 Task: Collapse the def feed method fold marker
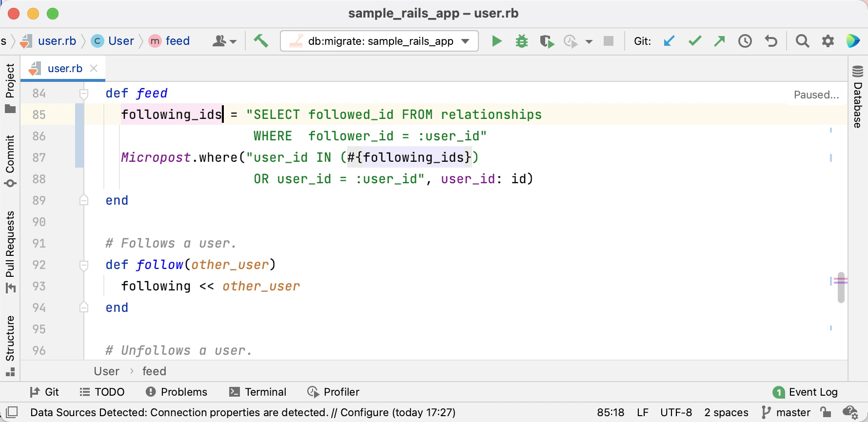point(84,94)
